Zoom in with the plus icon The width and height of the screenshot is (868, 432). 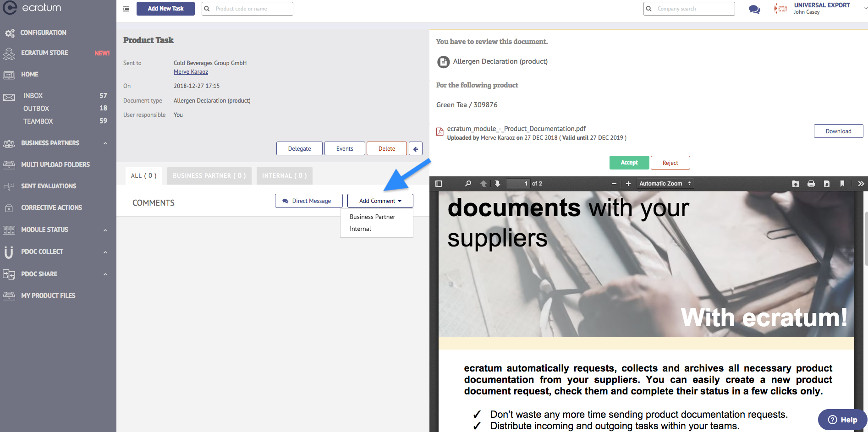coord(628,184)
